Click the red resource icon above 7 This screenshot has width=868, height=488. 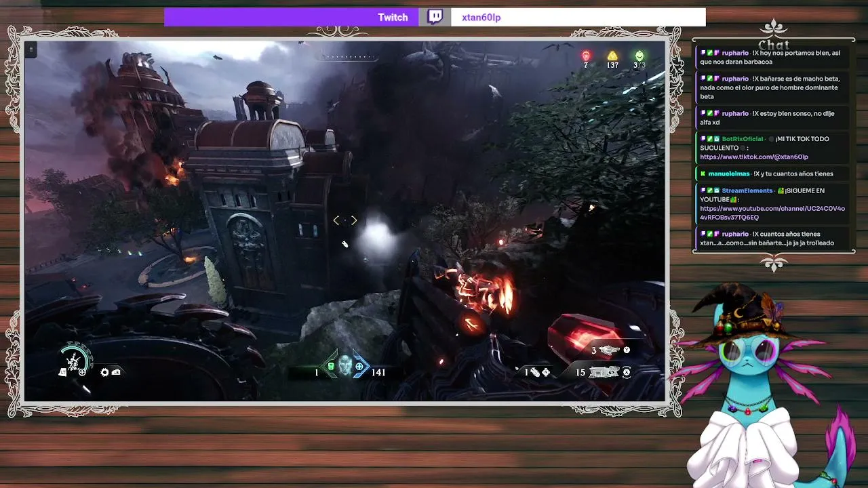[x=586, y=56]
